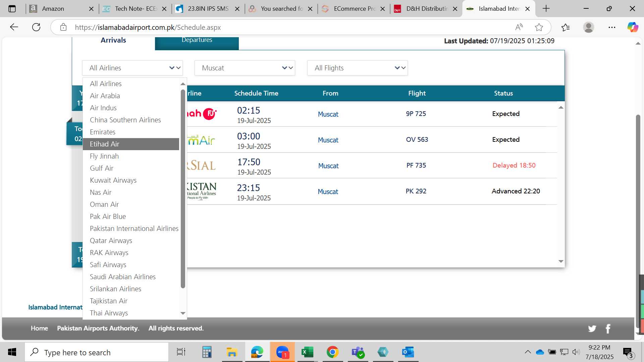
Task: Click Muscat link for flight OV 563
Action: pos(328,140)
